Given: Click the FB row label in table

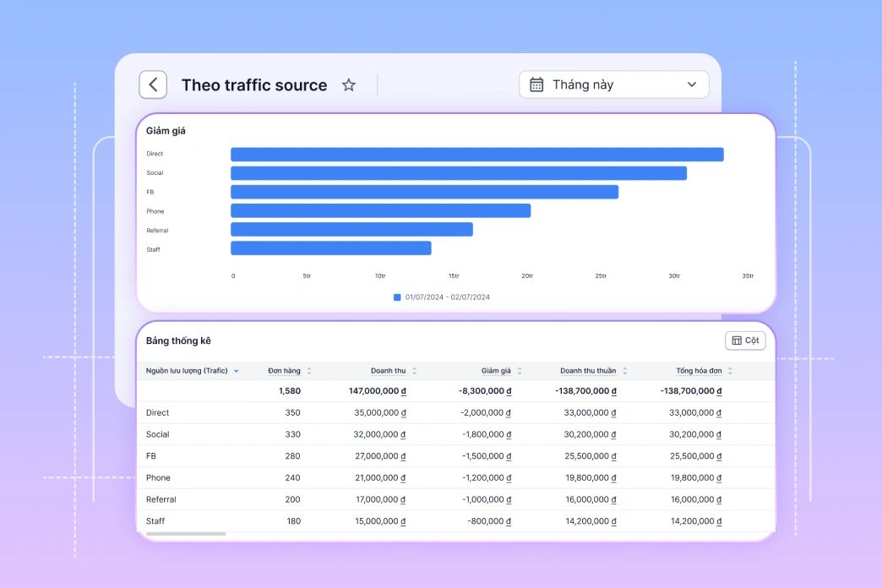Looking at the screenshot, I should tap(152, 456).
